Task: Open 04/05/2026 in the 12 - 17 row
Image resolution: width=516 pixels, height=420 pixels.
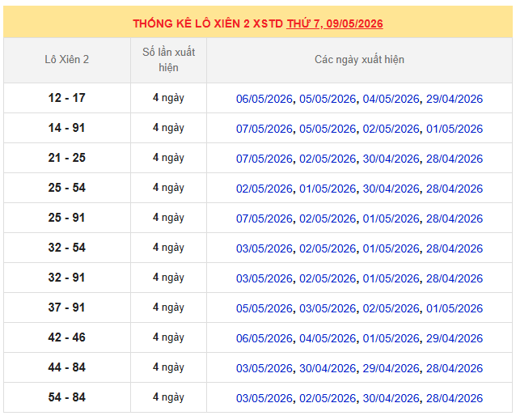Action: [x=391, y=99]
